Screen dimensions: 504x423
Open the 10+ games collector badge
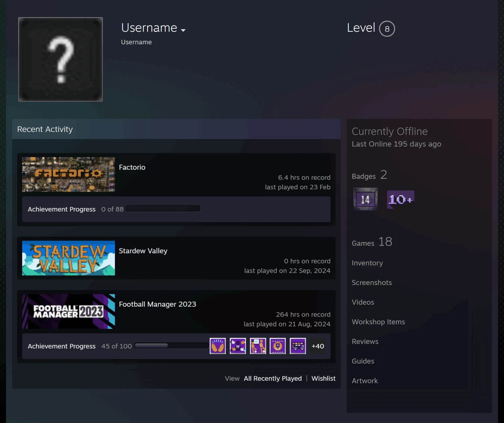[x=401, y=200]
